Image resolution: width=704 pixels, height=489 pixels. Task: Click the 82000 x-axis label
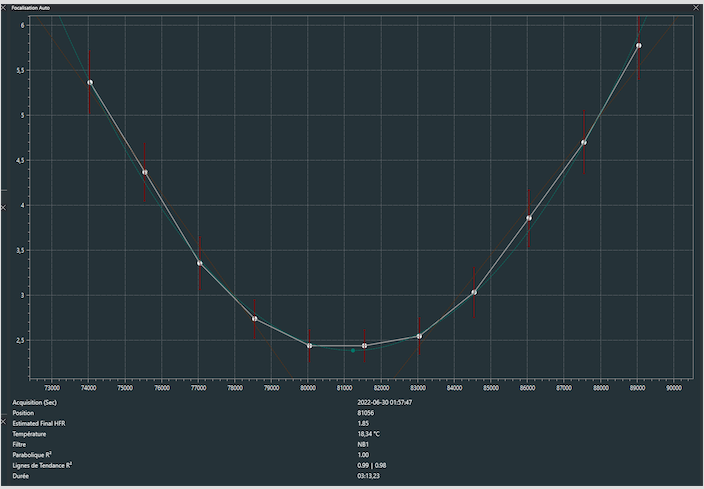point(381,388)
